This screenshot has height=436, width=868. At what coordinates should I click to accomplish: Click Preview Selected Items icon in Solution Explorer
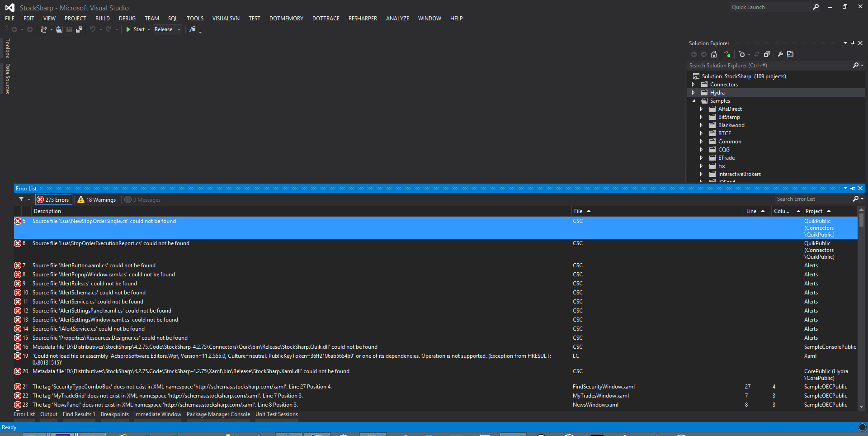[790, 54]
